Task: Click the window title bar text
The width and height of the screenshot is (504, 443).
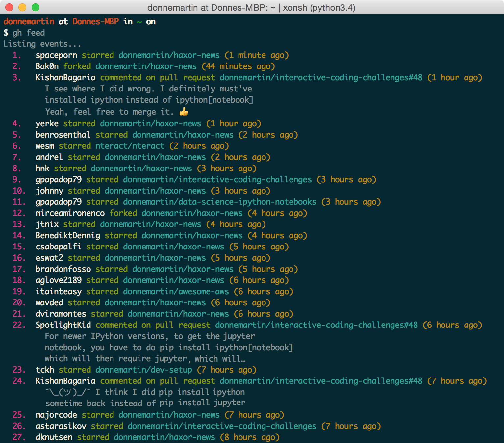Action: pos(251,7)
